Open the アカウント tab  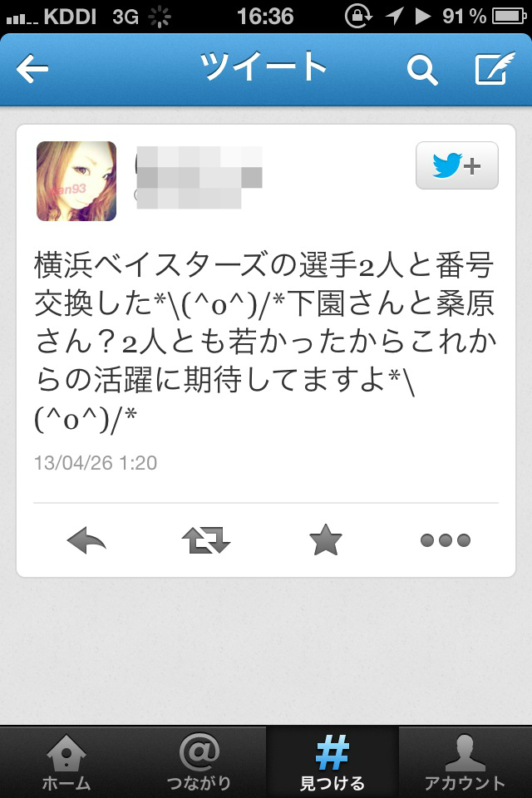pyautogui.click(x=465, y=762)
